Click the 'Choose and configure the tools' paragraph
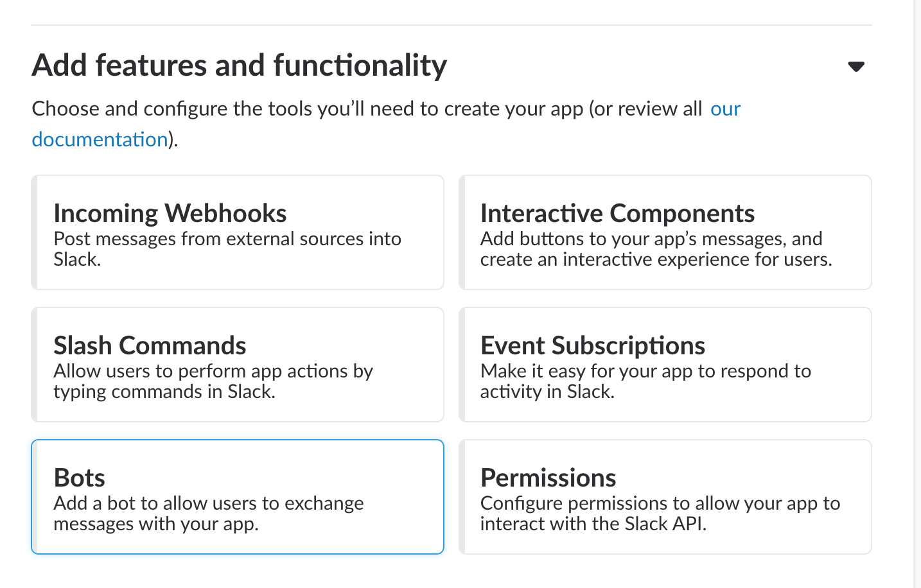This screenshot has width=921, height=588. pos(366,109)
